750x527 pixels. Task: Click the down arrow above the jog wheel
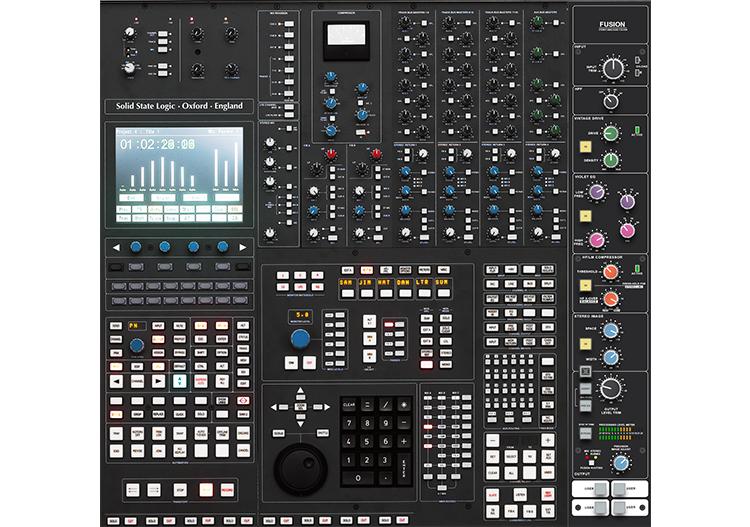(x=300, y=422)
